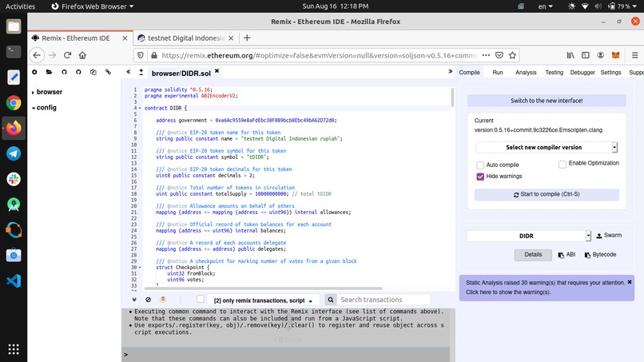Click Switch to the new interface button
This screenshot has width=644, height=362.
click(x=547, y=101)
